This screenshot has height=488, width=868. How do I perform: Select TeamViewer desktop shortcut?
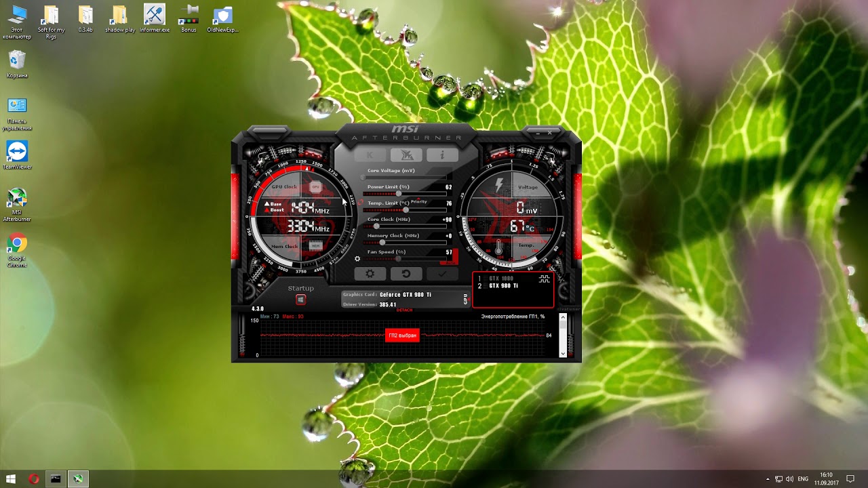coord(17,155)
